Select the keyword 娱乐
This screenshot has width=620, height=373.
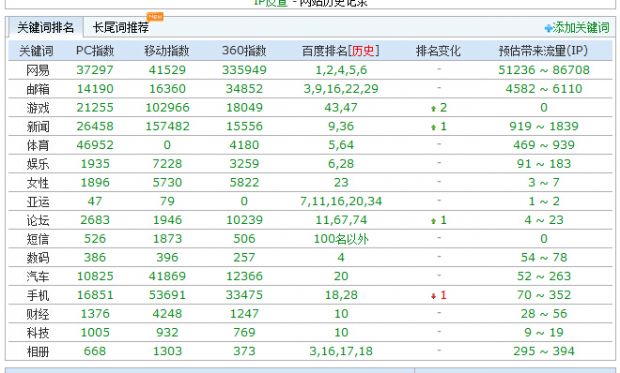point(38,164)
